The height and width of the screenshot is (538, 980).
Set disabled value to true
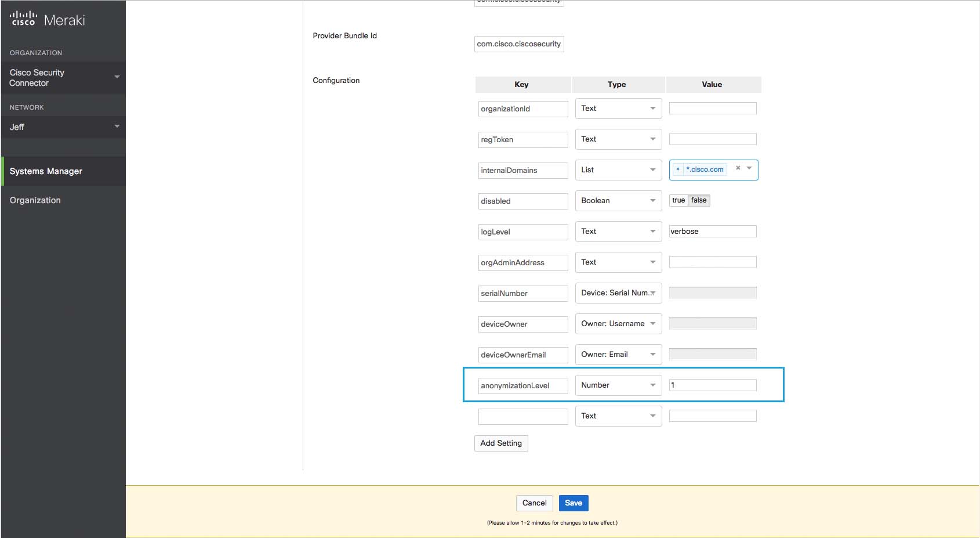click(678, 200)
